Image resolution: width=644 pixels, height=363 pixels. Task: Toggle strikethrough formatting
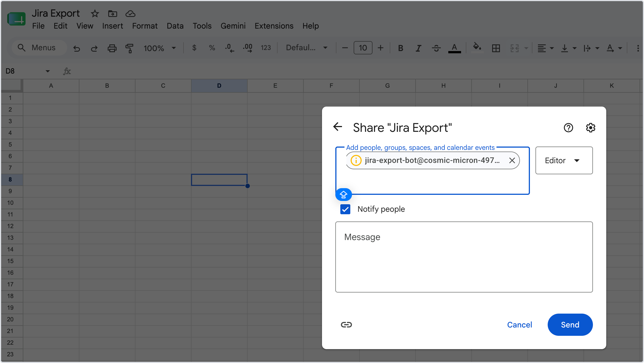pyautogui.click(x=436, y=48)
